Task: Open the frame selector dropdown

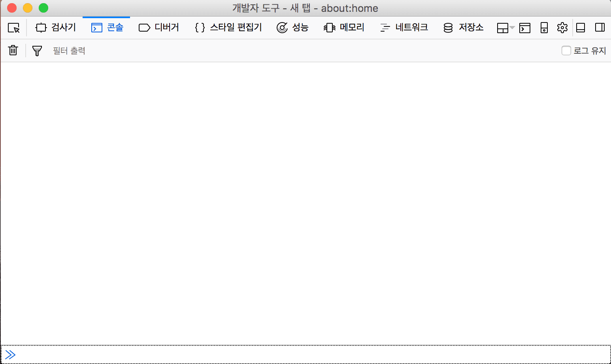Action: click(x=505, y=28)
